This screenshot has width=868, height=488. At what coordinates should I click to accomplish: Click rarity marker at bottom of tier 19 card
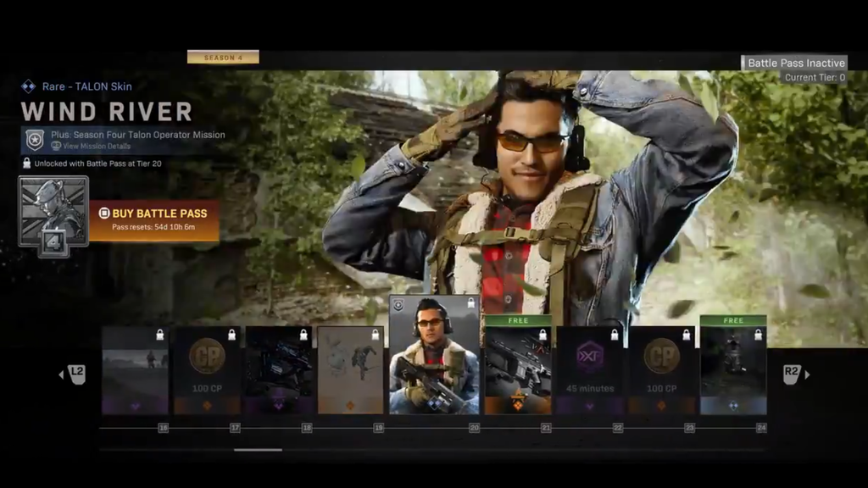[x=350, y=406]
